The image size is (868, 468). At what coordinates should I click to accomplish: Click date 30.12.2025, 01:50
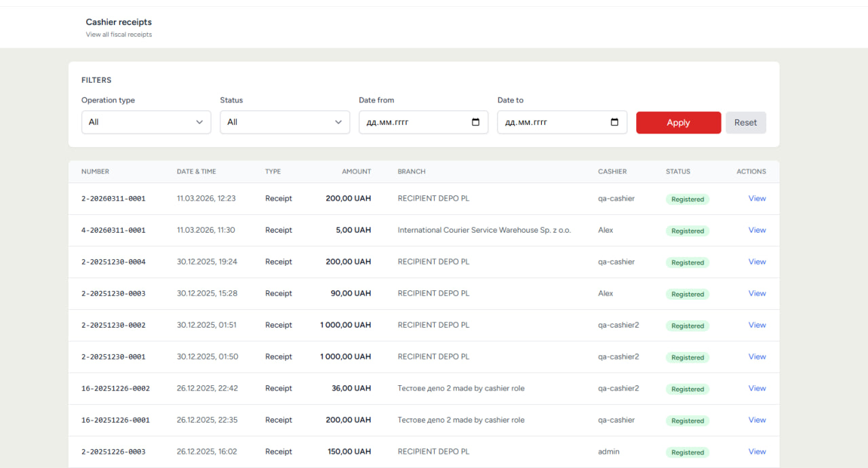pos(208,357)
